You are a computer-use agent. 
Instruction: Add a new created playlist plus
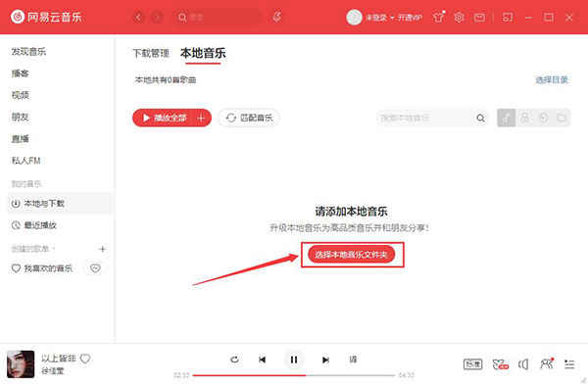point(102,249)
